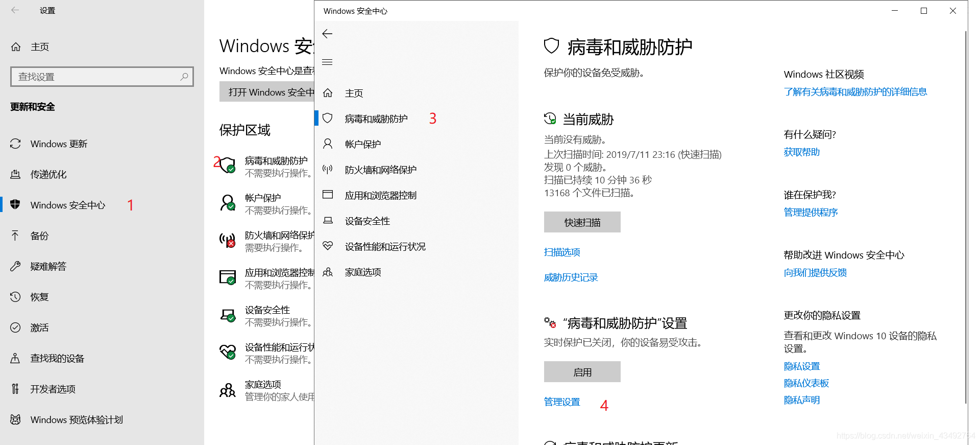Click the Activation checkmark circle icon
Viewport: 980px width, 445px height.
pos(15,327)
